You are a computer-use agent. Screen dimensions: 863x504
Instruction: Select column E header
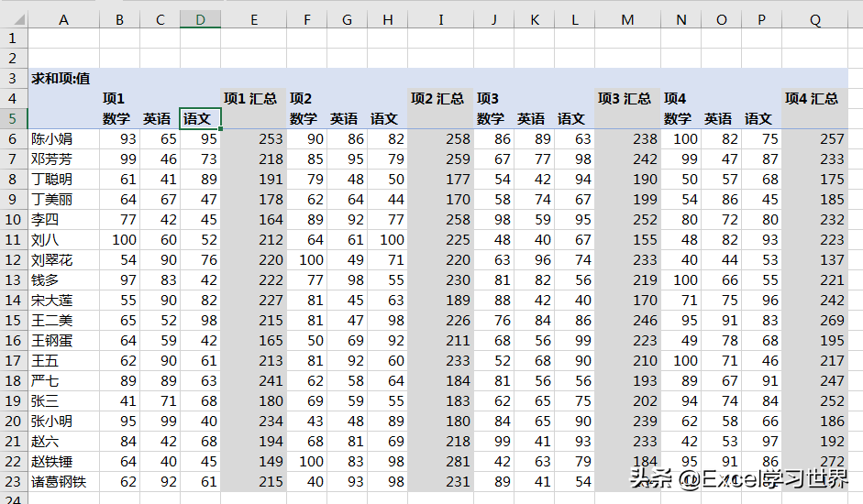point(254,20)
